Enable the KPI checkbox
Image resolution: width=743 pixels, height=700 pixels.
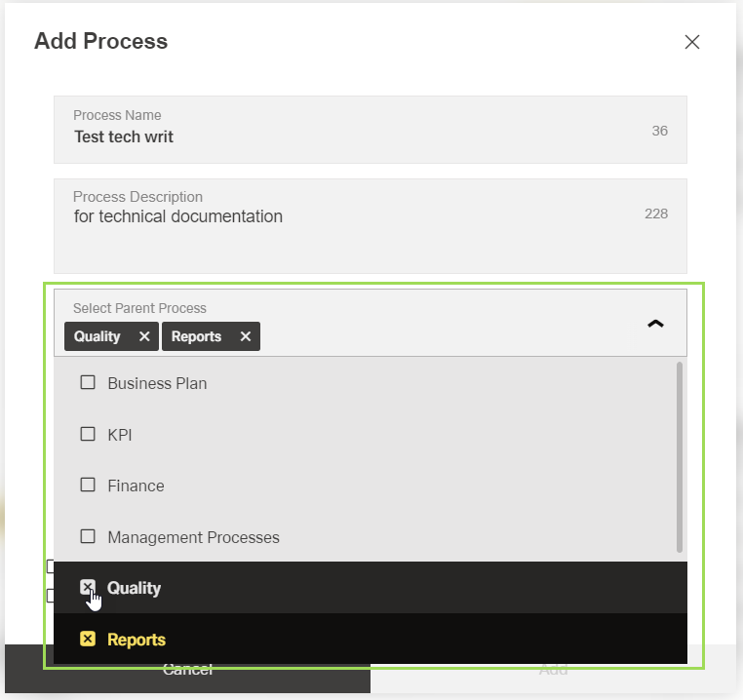[88, 434]
